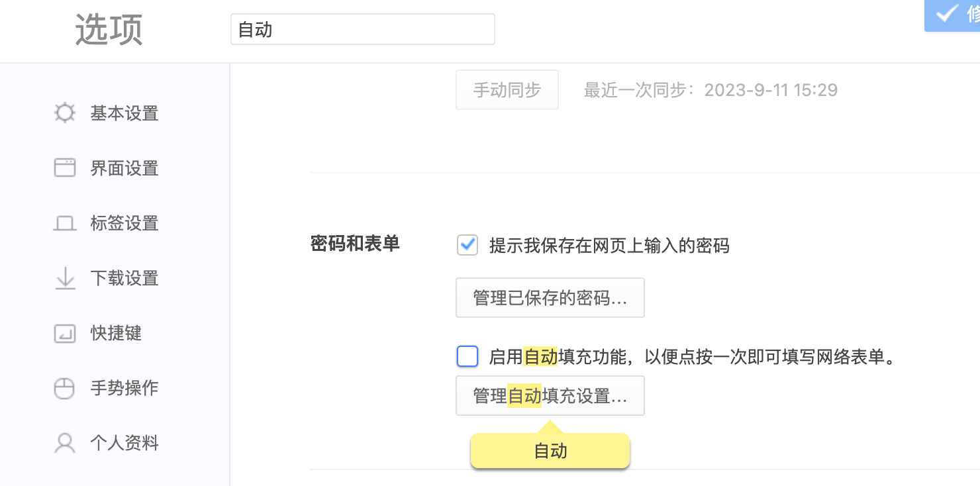Open 基本设置 menu label

click(124, 113)
